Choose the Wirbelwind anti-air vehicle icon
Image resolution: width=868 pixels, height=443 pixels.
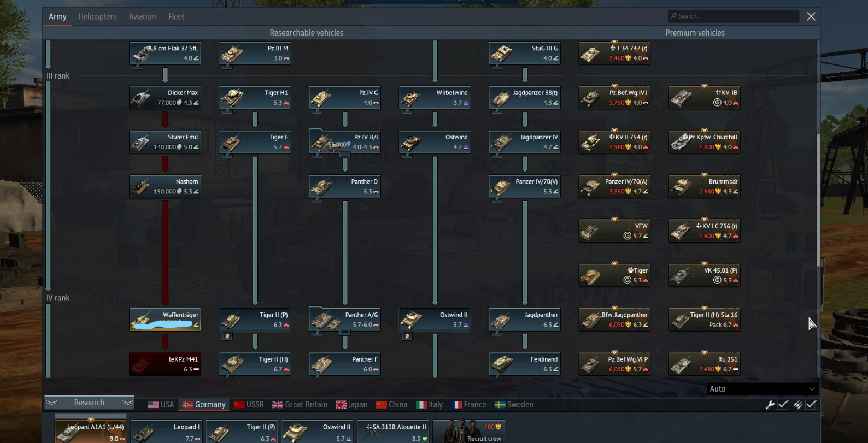tap(435, 98)
